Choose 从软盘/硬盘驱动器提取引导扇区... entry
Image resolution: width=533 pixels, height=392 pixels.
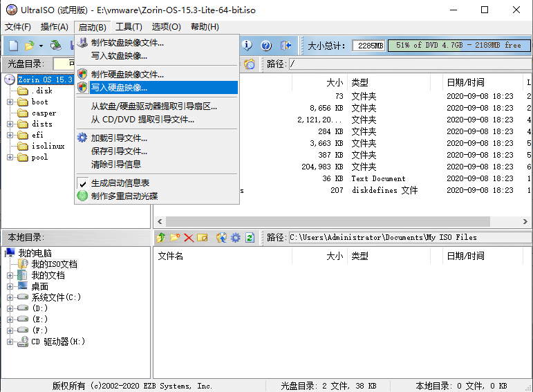[156, 106]
